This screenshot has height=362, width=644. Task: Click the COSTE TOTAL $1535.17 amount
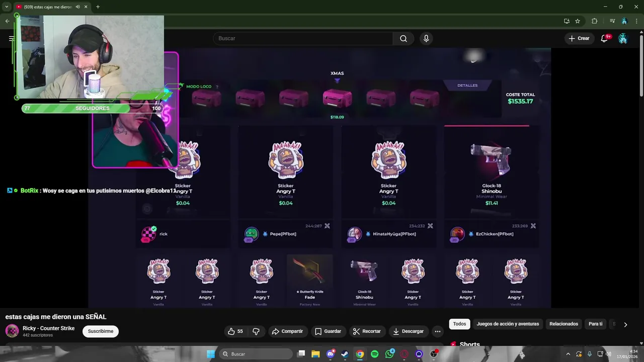click(520, 101)
